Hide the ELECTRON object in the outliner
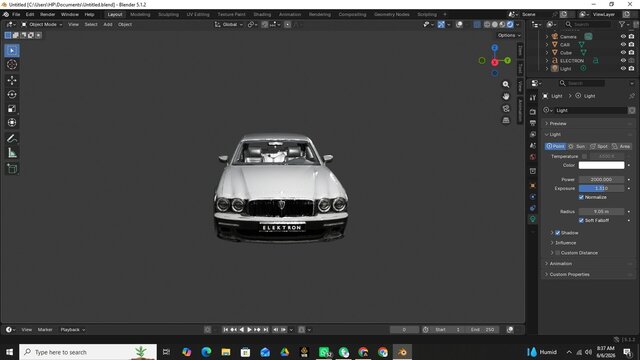640x360 pixels. pyautogui.click(x=623, y=60)
